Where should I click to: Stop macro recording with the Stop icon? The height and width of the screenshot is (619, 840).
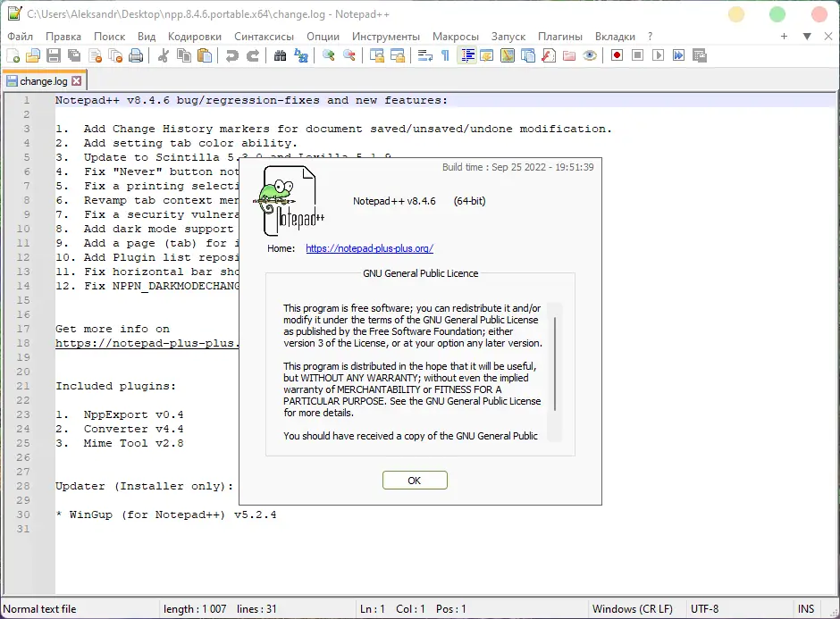point(637,55)
